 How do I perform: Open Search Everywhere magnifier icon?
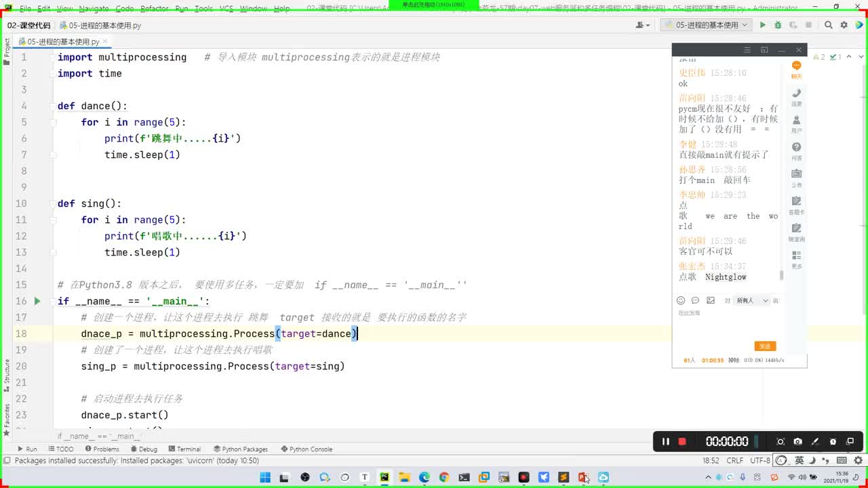828,25
